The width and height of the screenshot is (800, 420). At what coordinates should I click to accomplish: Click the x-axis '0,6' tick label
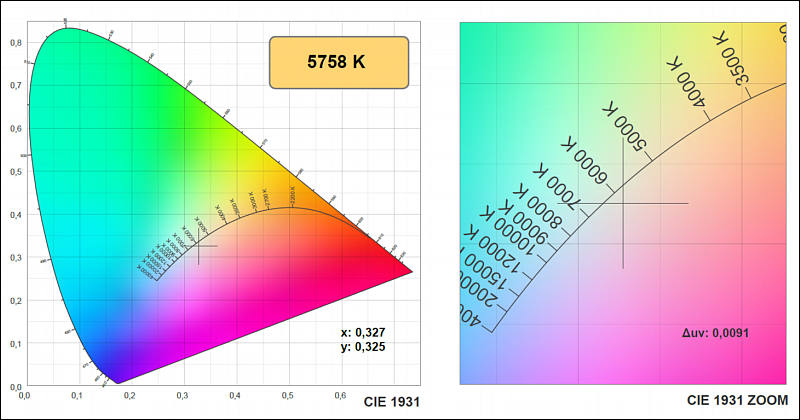coord(340,396)
